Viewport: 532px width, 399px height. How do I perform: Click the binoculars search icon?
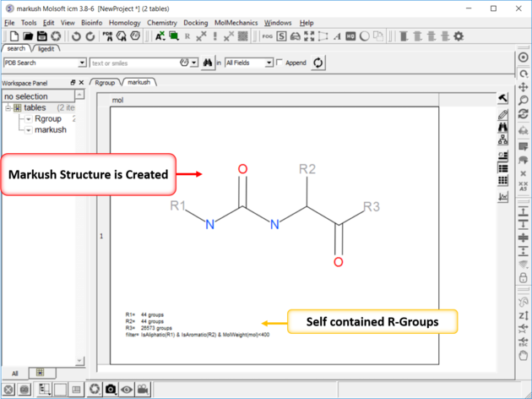tap(206, 63)
